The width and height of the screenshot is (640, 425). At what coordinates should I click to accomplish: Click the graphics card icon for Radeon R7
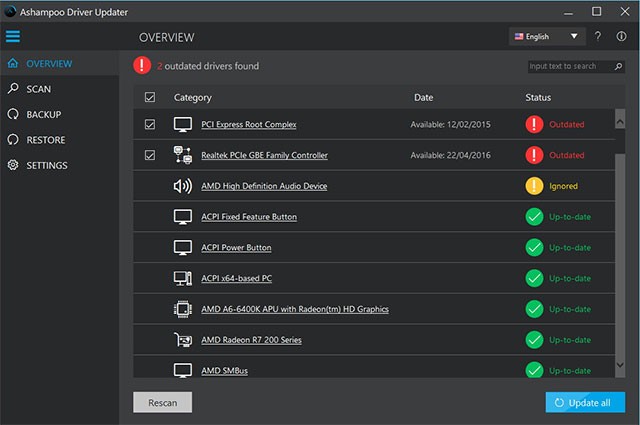[183, 340]
